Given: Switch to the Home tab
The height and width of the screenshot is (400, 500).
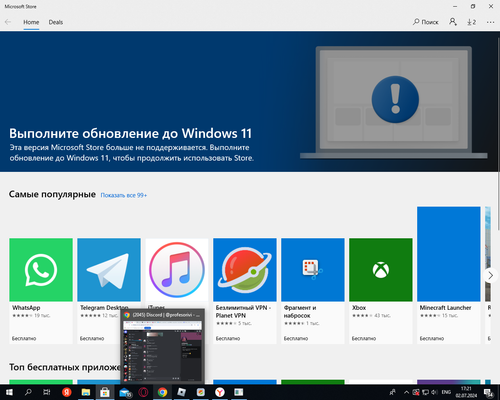Looking at the screenshot, I should point(31,22).
